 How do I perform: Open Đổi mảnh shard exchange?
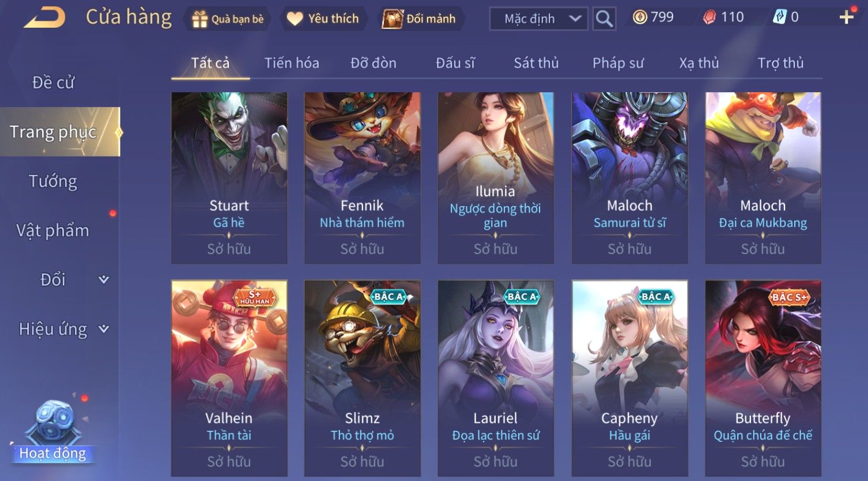[420, 19]
